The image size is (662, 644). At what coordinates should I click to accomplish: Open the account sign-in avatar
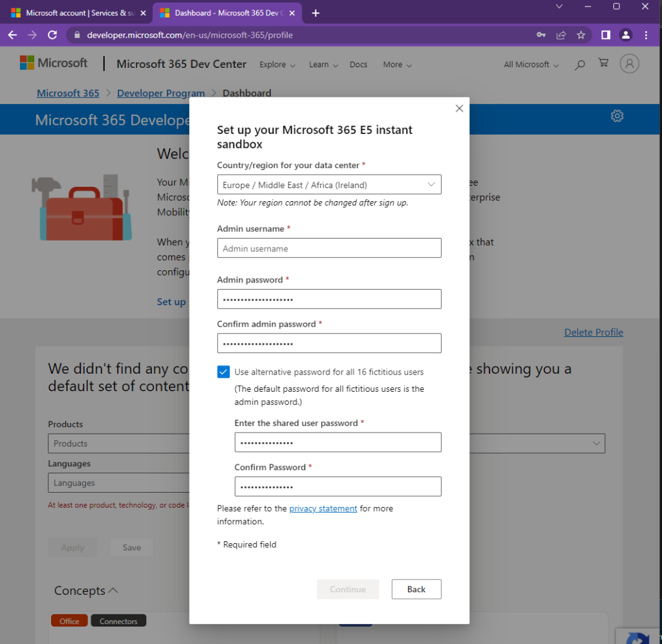pyautogui.click(x=629, y=64)
